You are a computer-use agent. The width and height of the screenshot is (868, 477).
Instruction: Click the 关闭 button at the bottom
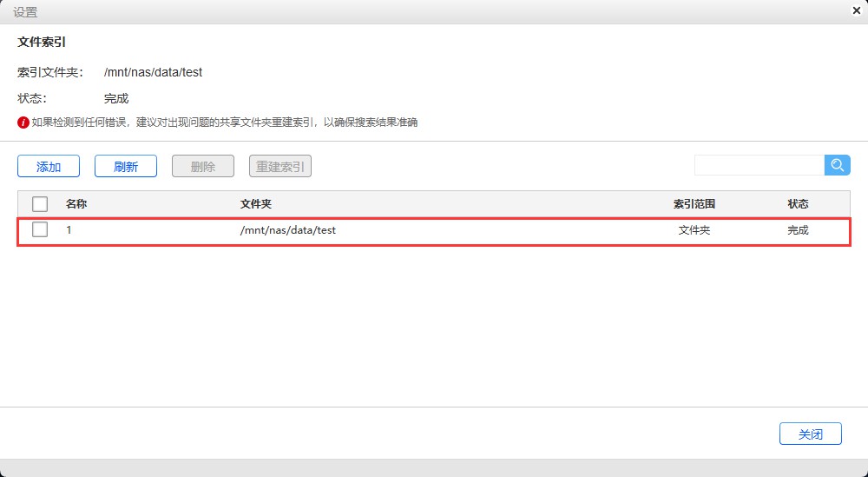click(x=810, y=434)
